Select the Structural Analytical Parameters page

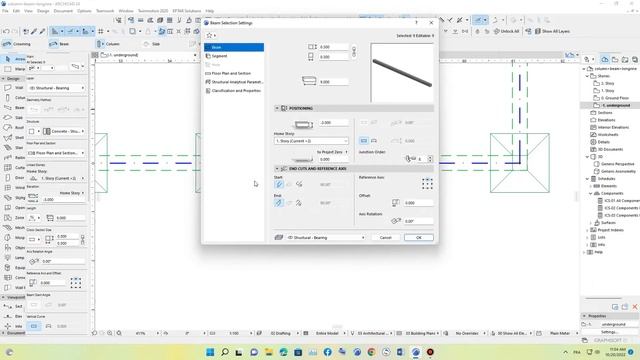pyautogui.click(x=234, y=82)
